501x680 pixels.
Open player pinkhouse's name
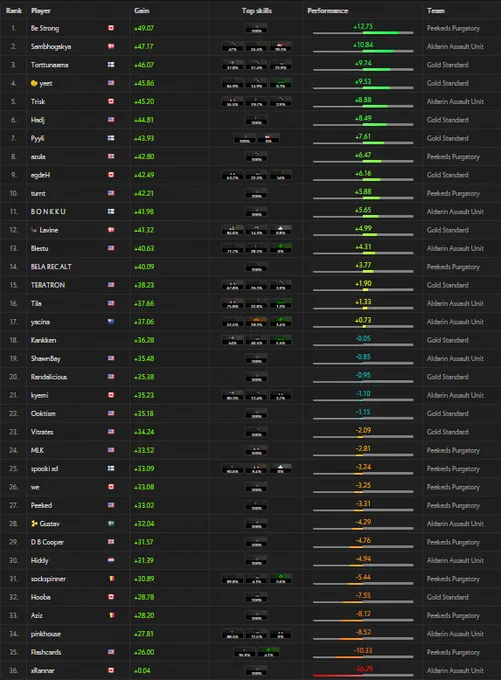tap(46, 634)
